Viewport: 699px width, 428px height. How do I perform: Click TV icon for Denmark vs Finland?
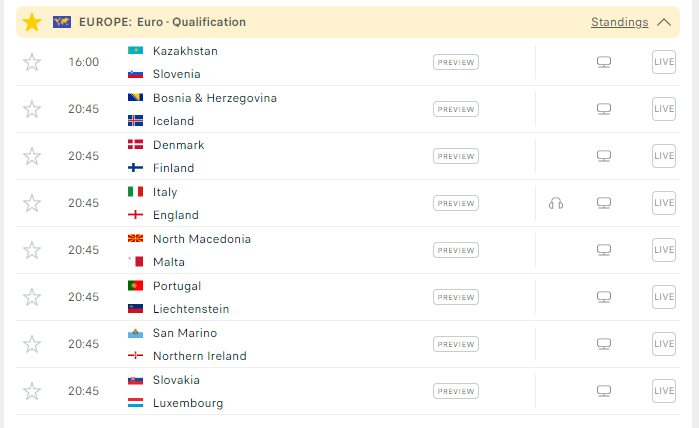604,156
